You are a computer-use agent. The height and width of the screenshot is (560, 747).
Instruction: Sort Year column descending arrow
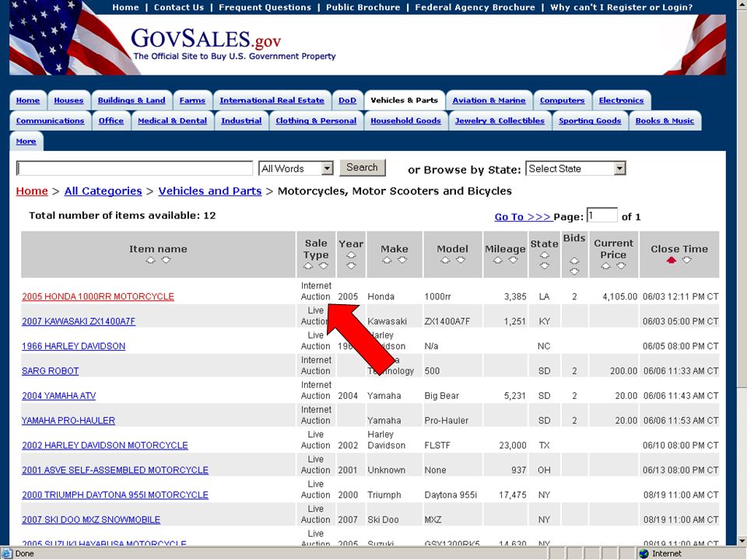pos(351,266)
